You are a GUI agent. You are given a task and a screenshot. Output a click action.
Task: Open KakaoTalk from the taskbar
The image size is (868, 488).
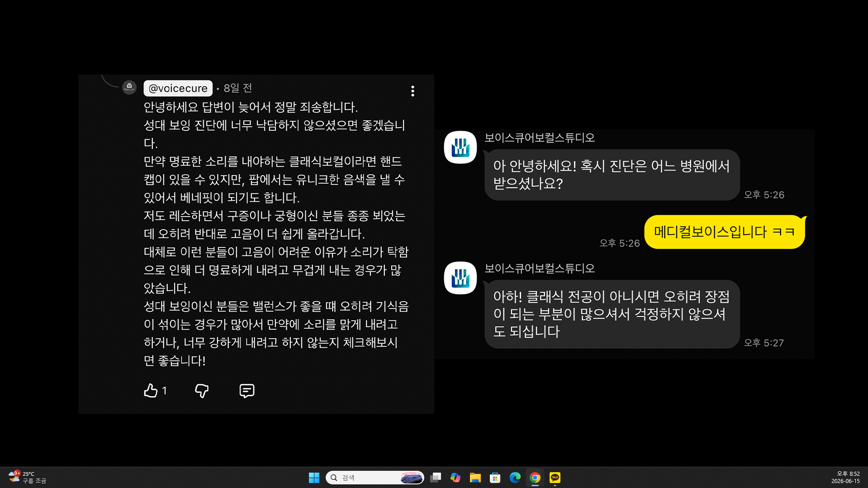(555, 478)
